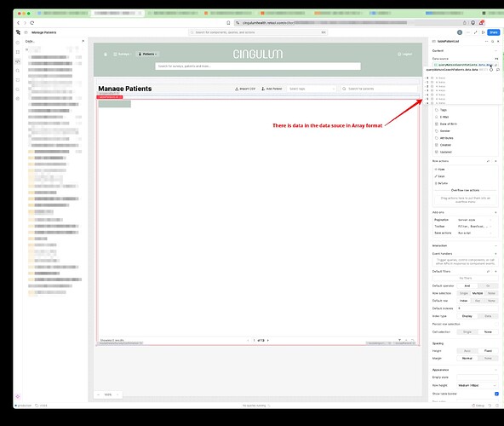Open the Surveys menu in app header
504x426 pixels.
pyautogui.click(x=123, y=54)
